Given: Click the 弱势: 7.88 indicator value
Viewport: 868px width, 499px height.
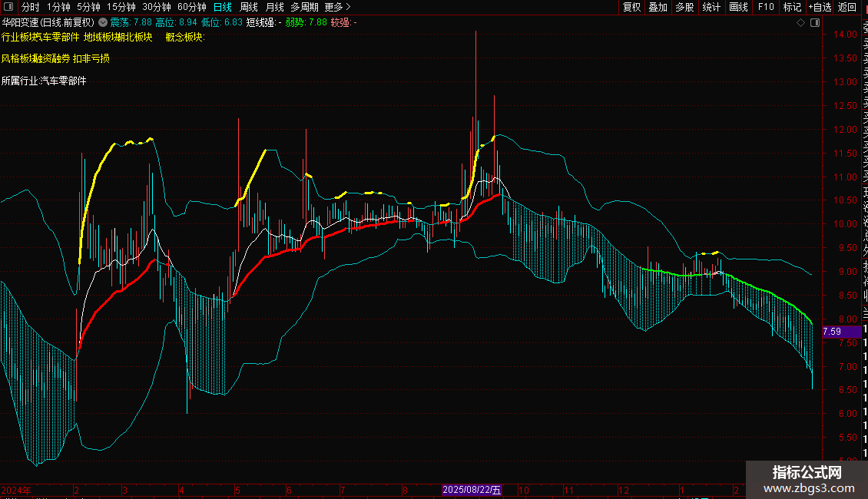Looking at the screenshot, I should click(x=306, y=22).
